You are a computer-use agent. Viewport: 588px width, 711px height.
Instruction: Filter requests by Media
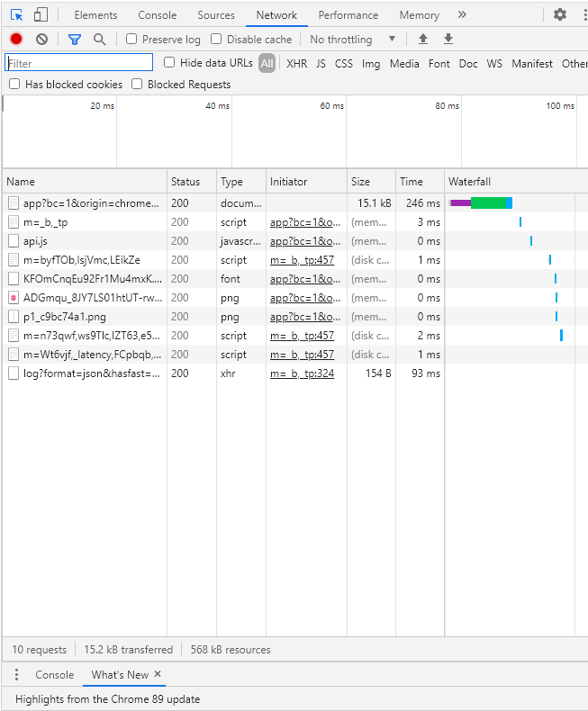[404, 64]
